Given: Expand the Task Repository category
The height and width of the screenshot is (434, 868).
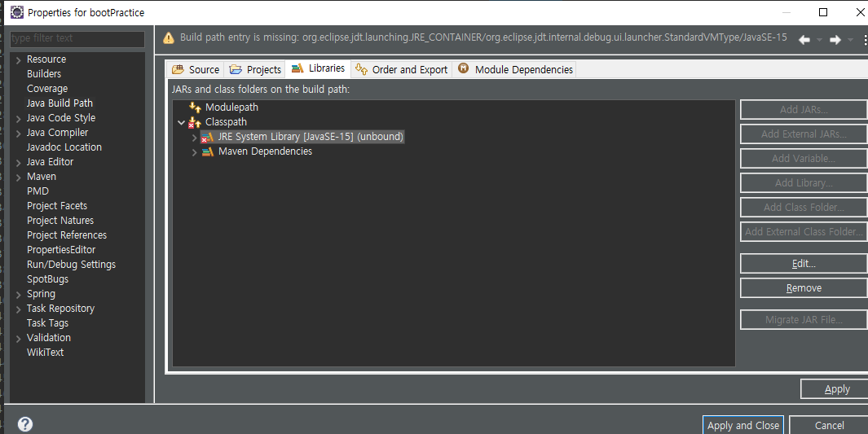Looking at the screenshot, I should [18, 309].
